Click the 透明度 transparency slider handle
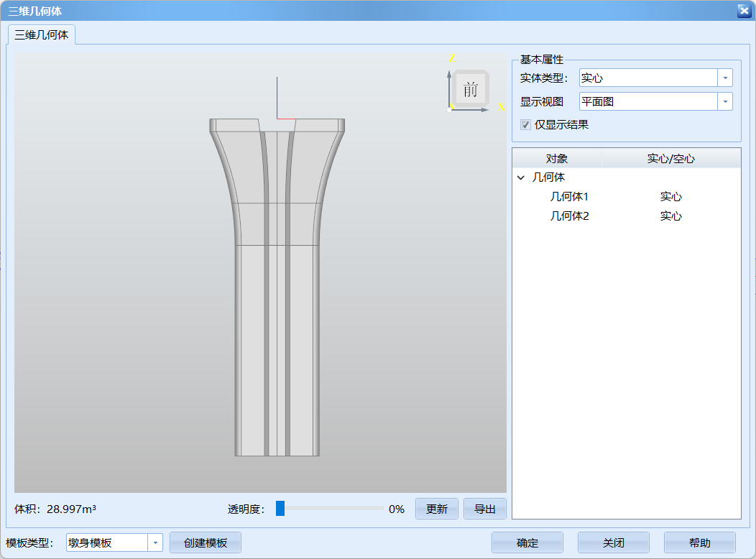 click(280, 508)
